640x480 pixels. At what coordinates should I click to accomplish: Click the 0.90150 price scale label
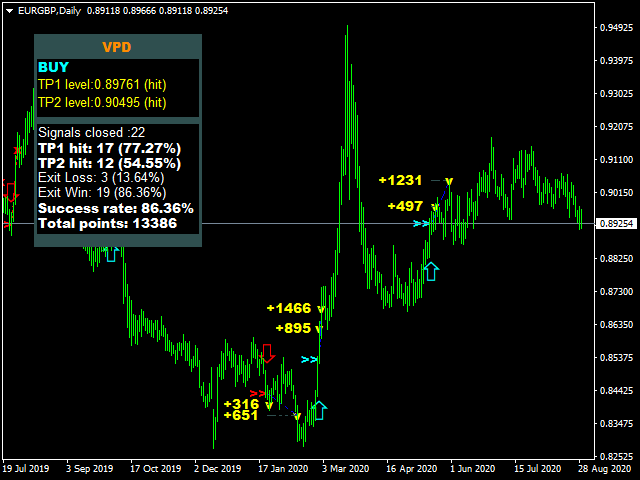point(616,193)
